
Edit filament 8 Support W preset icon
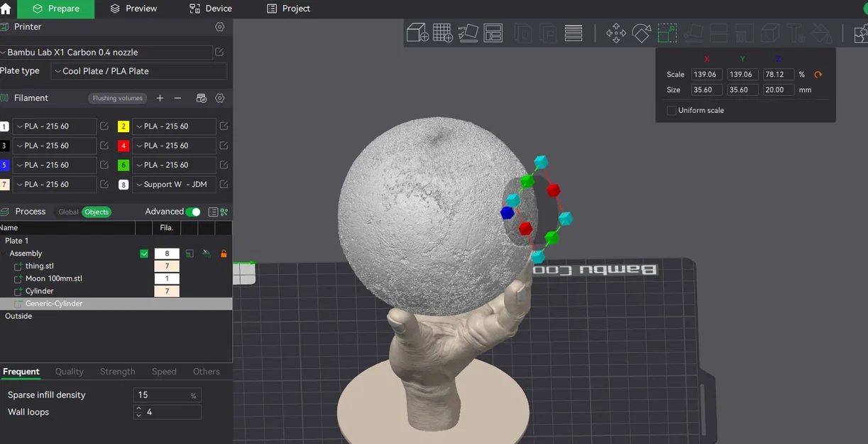click(224, 184)
